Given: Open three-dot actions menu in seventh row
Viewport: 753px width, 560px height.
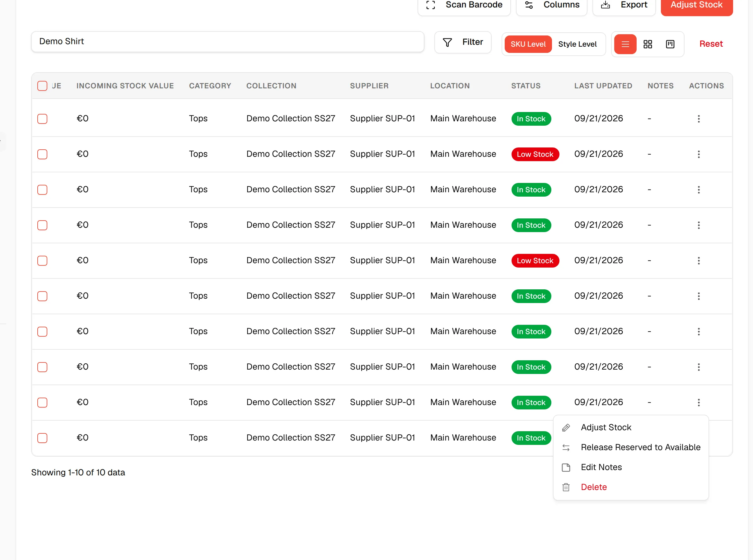Looking at the screenshot, I should click(x=699, y=332).
